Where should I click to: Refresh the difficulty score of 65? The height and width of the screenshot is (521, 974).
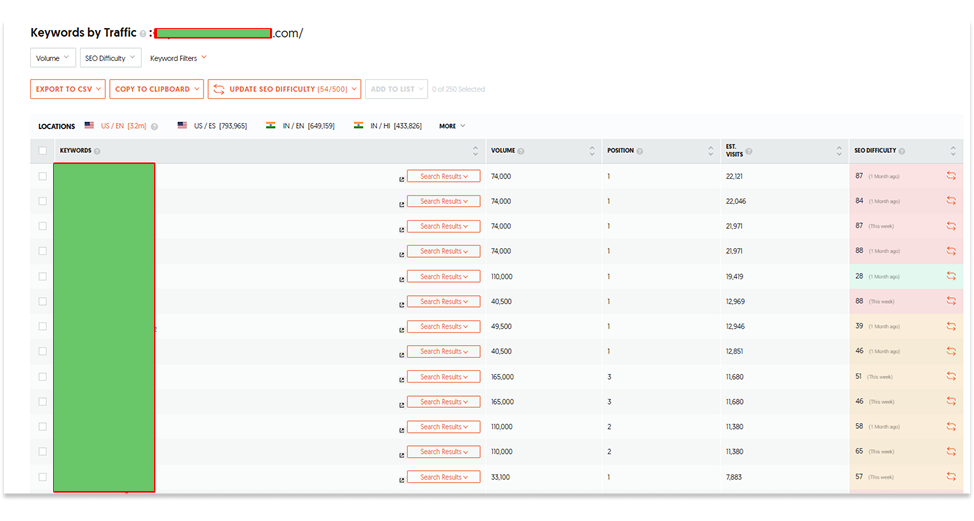point(951,451)
